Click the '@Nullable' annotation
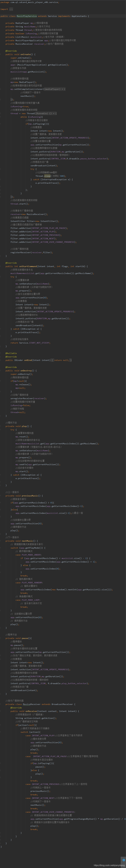Screen dimensions: 126x868 click(11, 353)
